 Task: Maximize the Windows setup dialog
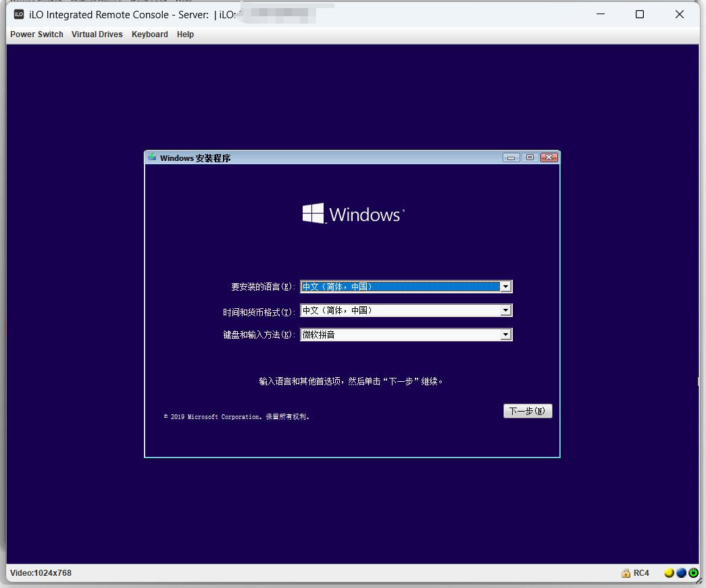click(530, 157)
